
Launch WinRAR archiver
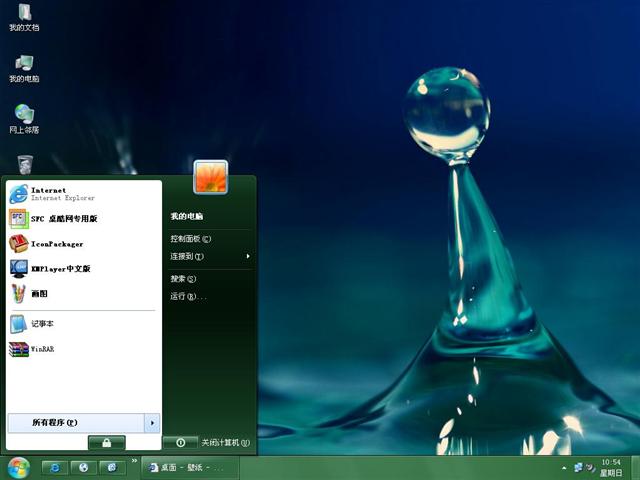(42, 349)
